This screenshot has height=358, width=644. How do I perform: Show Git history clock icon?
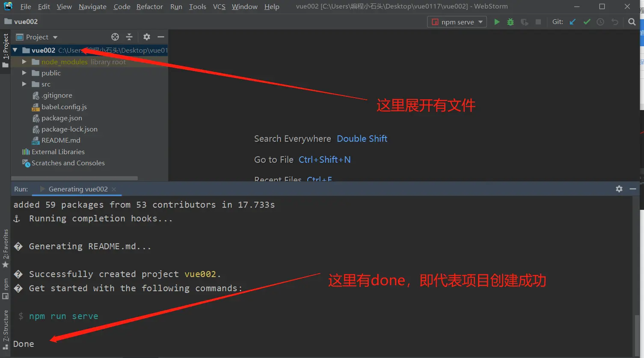point(601,22)
